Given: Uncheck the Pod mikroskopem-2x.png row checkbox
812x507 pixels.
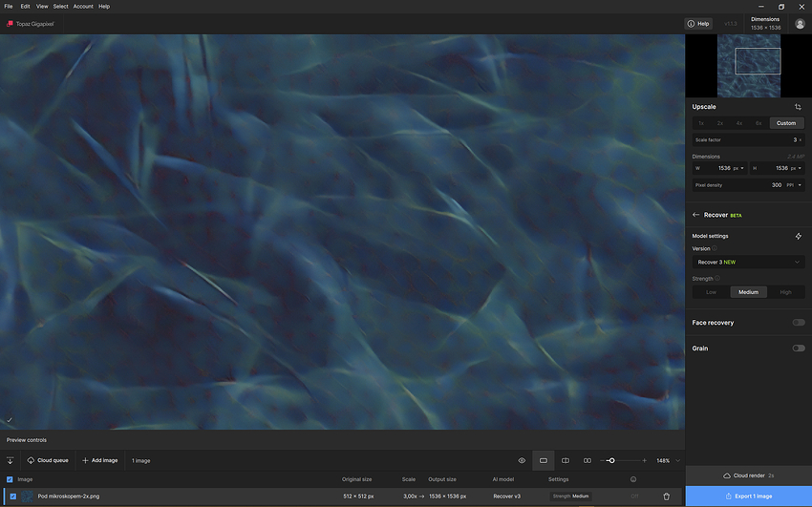Looking at the screenshot, I should click(x=13, y=496).
